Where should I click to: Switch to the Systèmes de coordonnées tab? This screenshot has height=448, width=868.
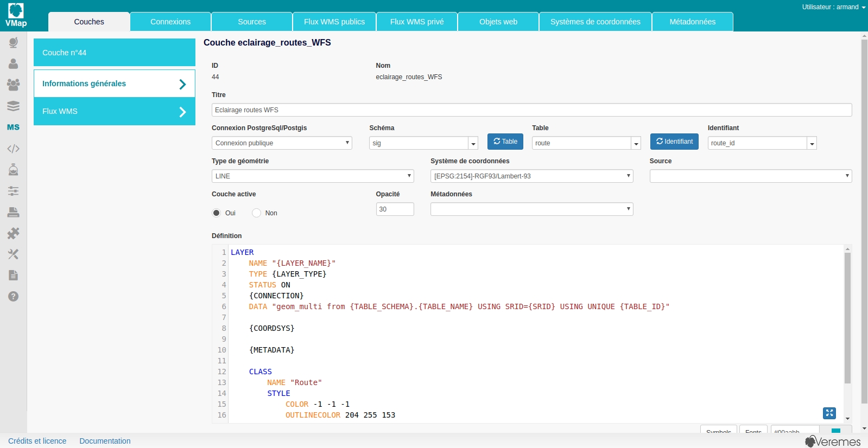coord(595,22)
